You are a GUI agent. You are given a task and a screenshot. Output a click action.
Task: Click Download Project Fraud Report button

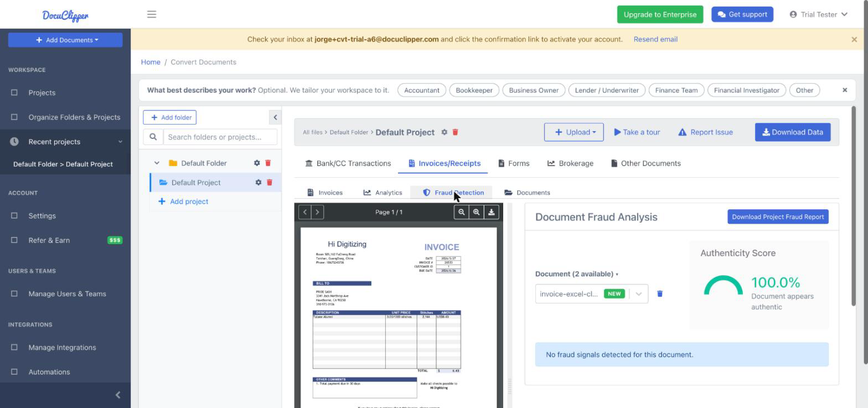coord(778,217)
